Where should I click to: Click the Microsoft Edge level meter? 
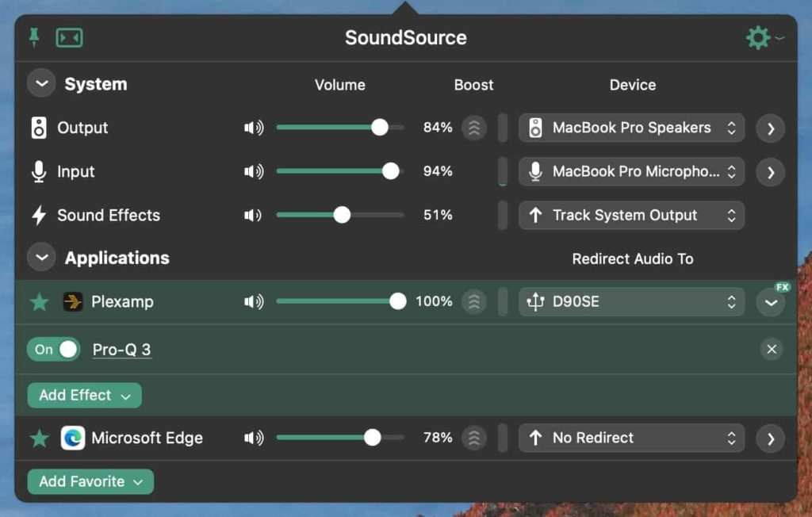[502, 438]
